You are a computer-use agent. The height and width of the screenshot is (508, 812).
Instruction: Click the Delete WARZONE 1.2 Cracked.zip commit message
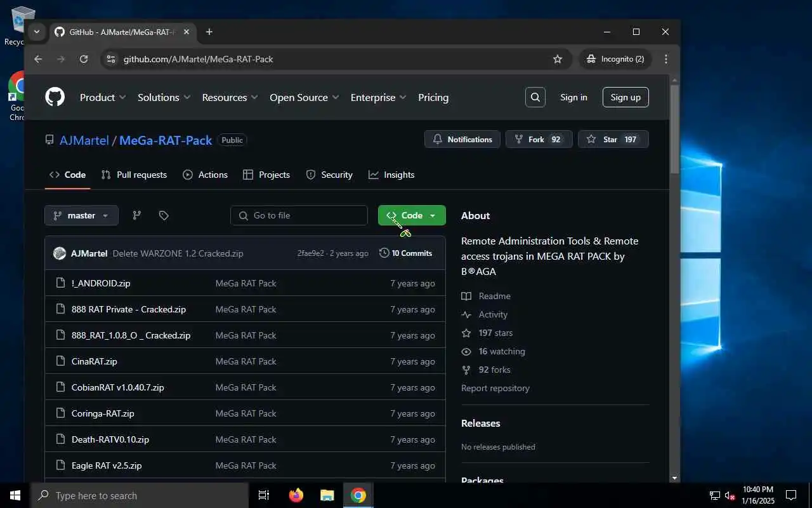tap(178, 253)
